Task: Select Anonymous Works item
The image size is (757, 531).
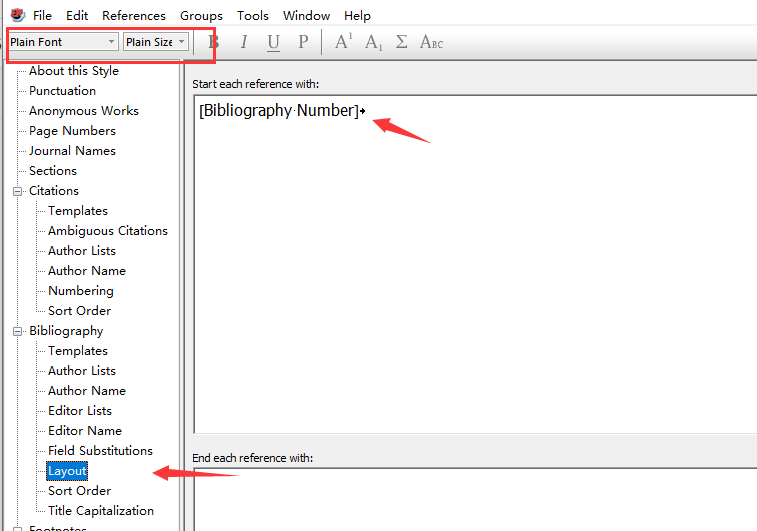Action: click(84, 111)
